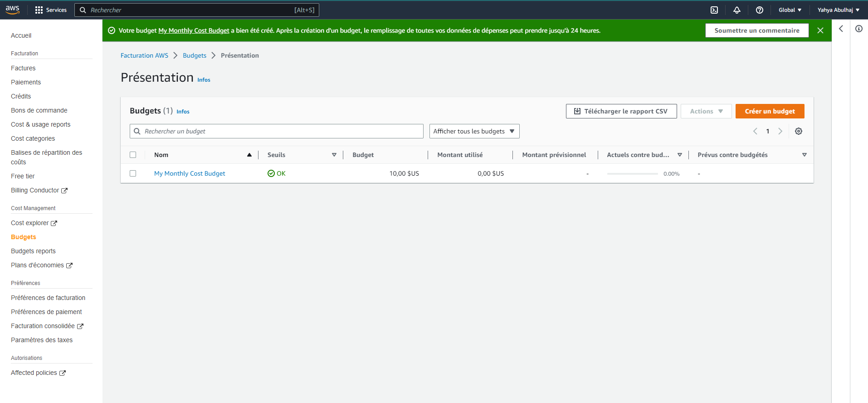The width and height of the screenshot is (868, 403).
Task: Open Paiements in sidebar
Action: [26, 82]
